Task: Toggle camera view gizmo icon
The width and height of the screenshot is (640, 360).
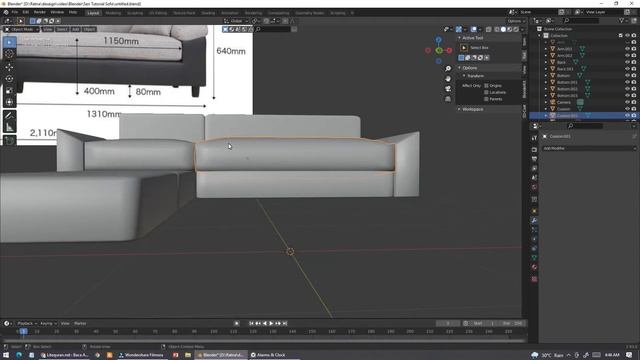Action: point(448,89)
